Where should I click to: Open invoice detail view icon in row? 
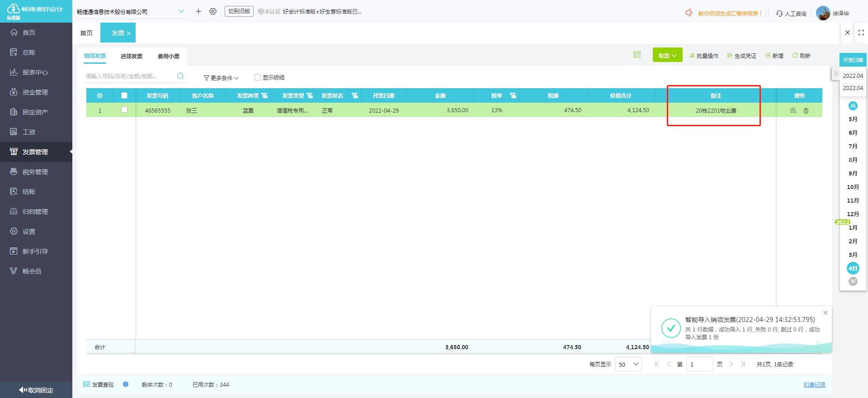[x=793, y=110]
